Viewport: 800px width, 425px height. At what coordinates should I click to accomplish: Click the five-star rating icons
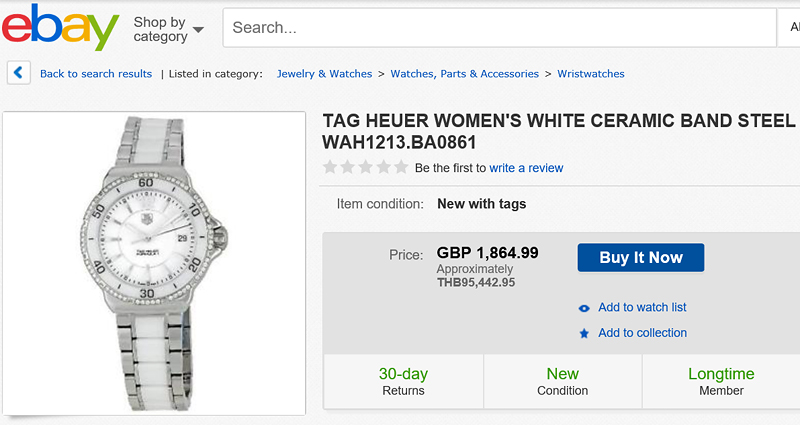[x=365, y=167]
